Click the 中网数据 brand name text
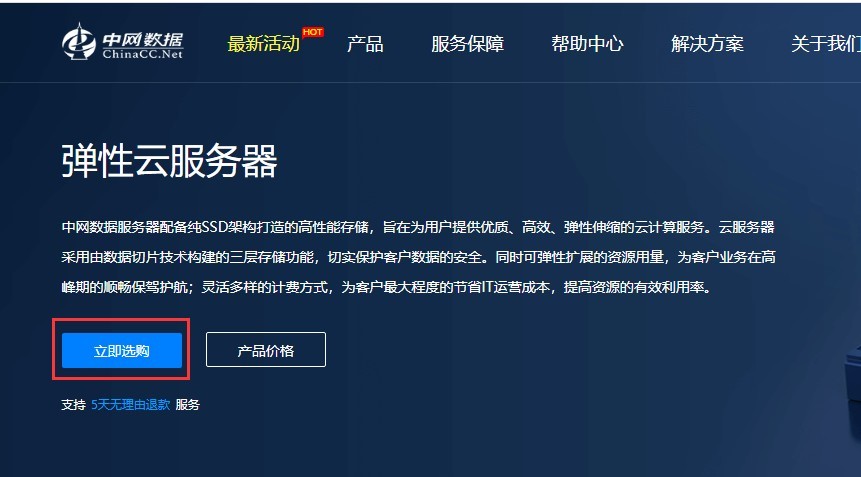 (142, 38)
